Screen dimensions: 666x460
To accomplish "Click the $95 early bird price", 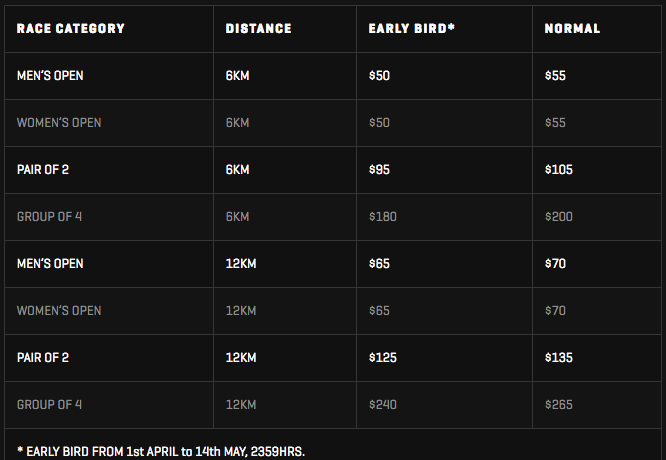I will click(379, 169).
